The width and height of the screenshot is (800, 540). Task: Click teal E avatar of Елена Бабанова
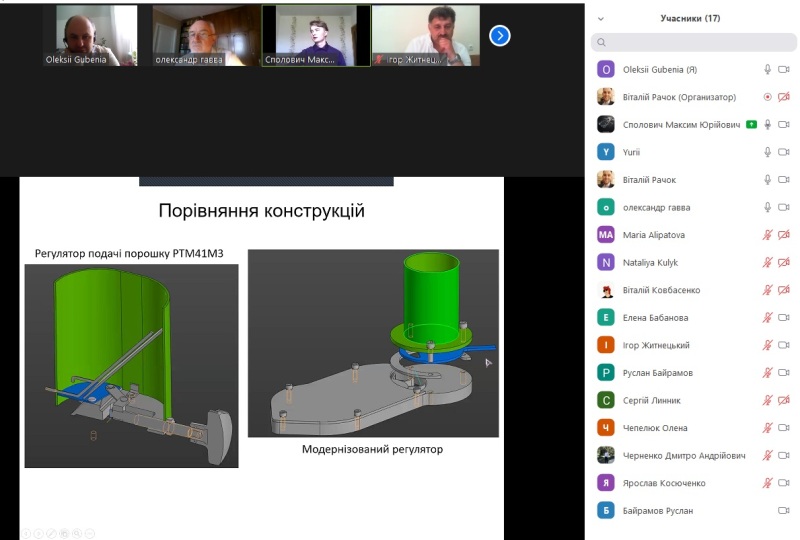tap(606, 317)
